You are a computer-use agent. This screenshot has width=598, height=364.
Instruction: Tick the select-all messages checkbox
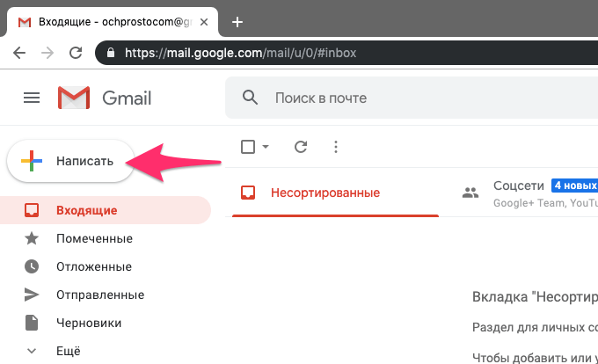click(x=248, y=147)
